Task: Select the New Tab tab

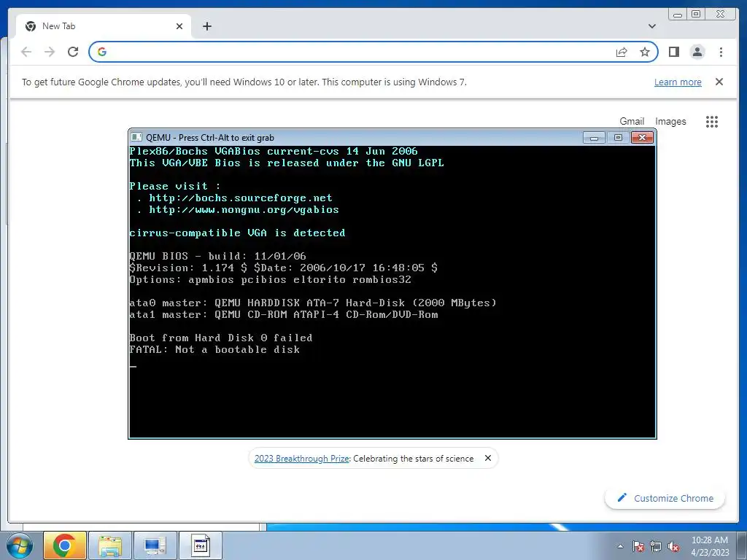Action: (104, 26)
